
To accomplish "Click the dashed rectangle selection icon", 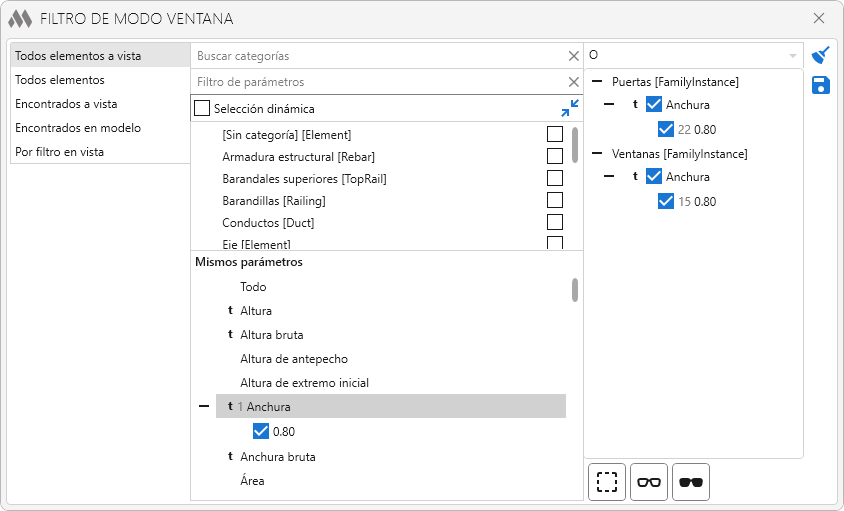I will coord(606,482).
